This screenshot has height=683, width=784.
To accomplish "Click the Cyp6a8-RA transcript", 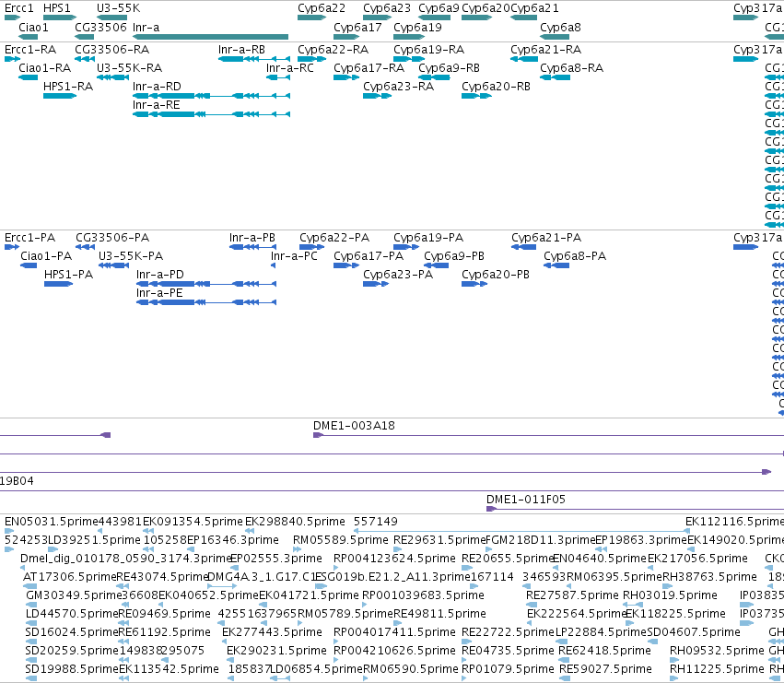I will pos(555,77).
